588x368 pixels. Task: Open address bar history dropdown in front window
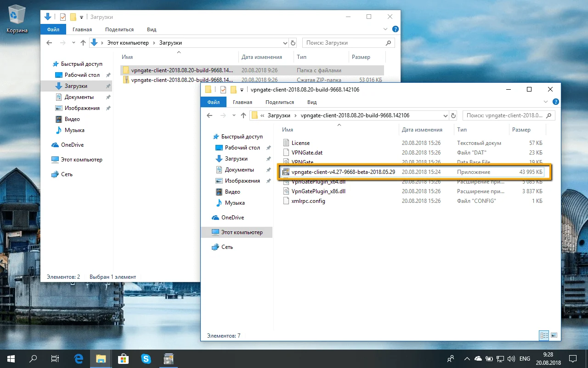445,115
